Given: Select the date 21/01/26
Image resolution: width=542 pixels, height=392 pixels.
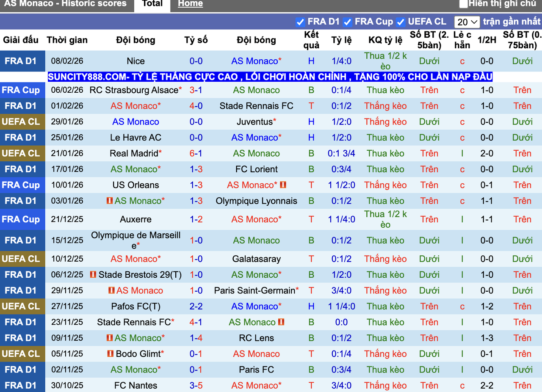Looking at the screenshot, I should tap(67, 153).
